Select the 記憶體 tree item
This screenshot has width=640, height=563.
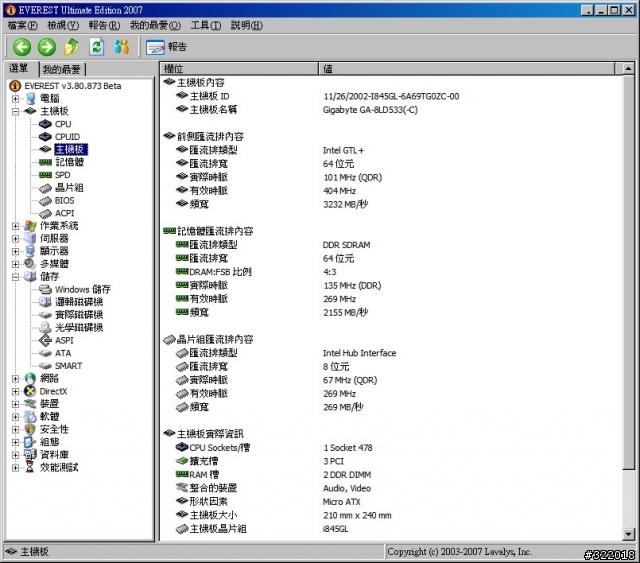[x=69, y=162]
